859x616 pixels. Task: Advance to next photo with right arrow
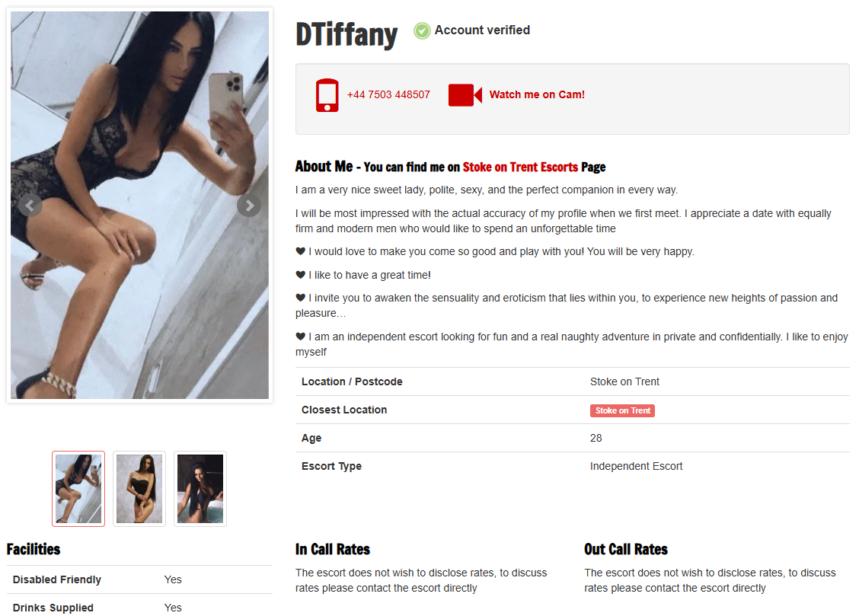(x=249, y=206)
